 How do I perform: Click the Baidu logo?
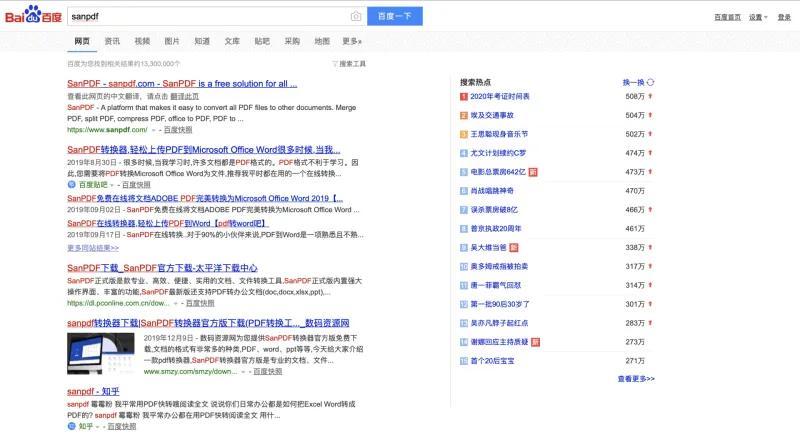[33, 15]
